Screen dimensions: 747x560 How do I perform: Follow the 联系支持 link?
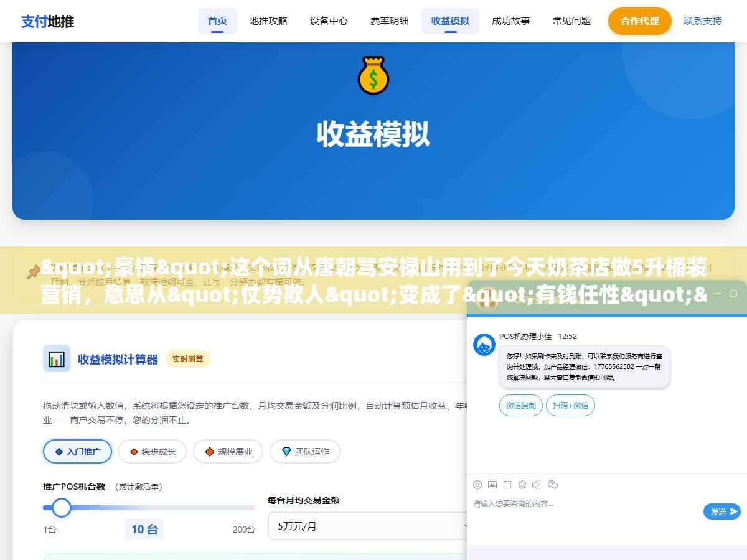703,21
